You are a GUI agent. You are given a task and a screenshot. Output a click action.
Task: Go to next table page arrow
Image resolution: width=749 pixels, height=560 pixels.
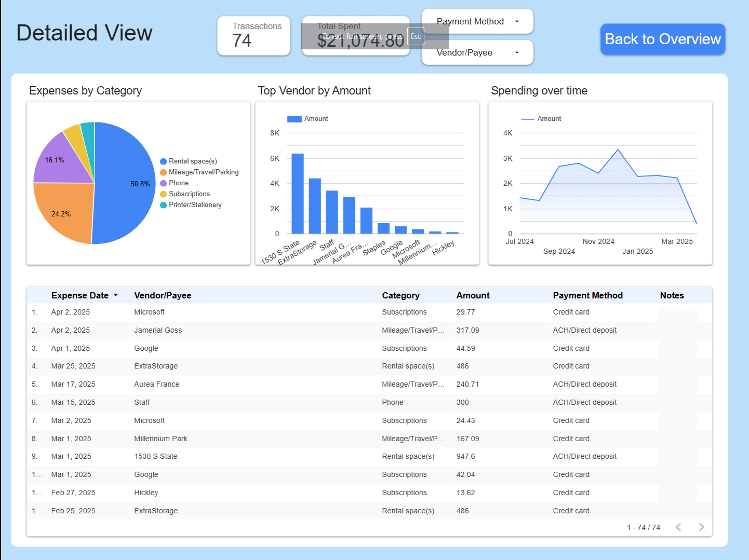point(701,527)
